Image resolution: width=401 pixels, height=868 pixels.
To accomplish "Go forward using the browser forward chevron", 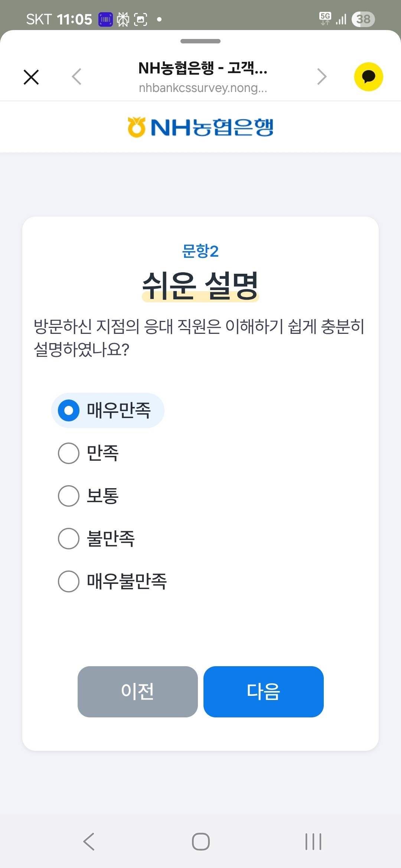I will click(322, 77).
